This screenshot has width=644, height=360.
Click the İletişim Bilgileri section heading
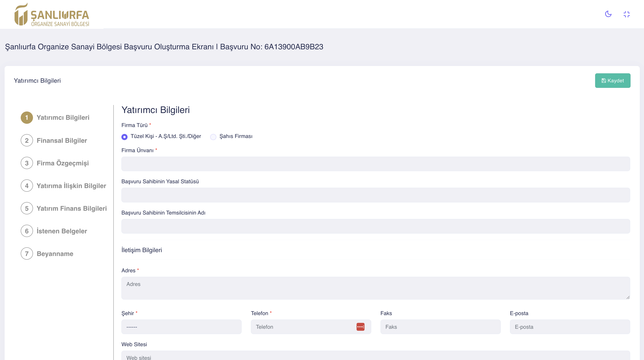(142, 250)
